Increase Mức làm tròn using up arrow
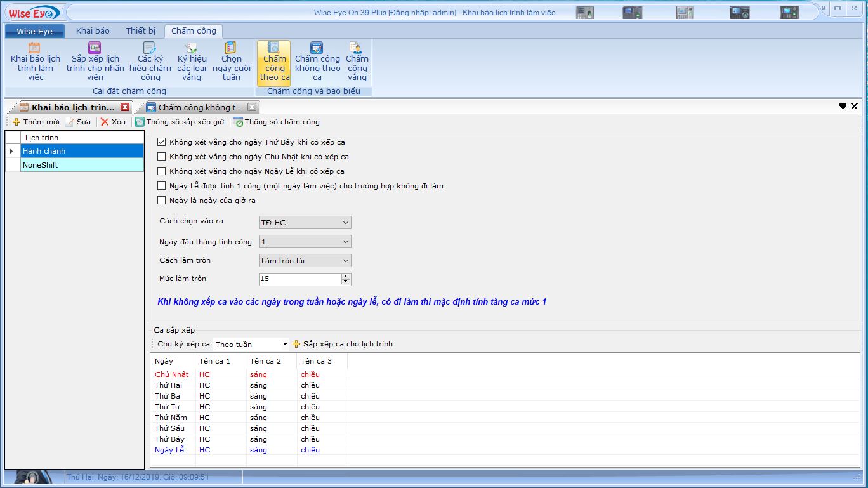The image size is (868, 488). pos(346,276)
